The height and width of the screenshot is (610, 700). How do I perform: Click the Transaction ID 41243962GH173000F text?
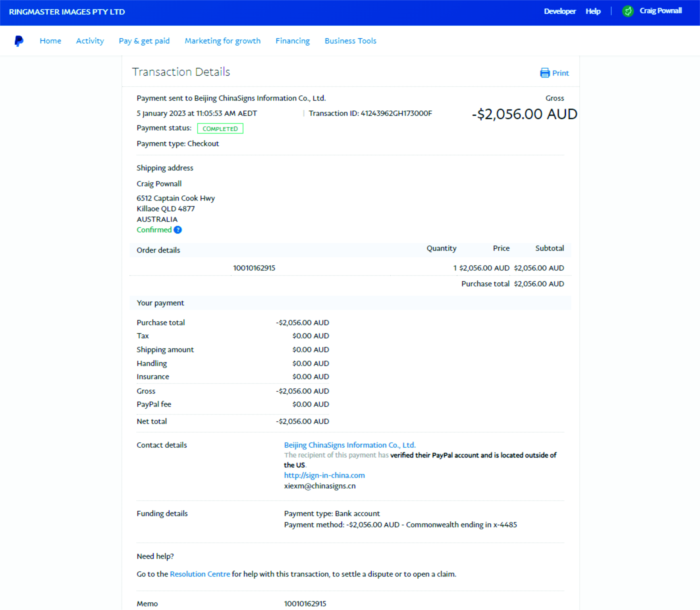click(x=370, y=113)
